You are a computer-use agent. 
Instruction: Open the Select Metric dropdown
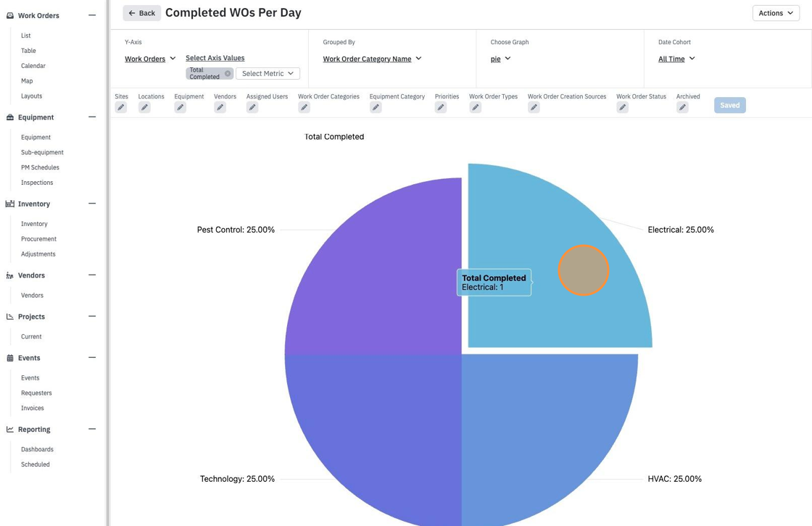(268, 73)
